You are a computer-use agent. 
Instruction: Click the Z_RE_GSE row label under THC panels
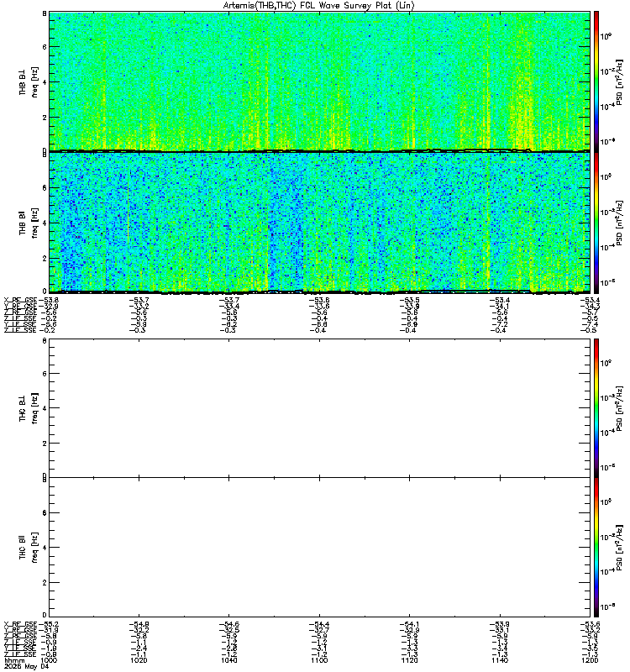tap(20, 636)
